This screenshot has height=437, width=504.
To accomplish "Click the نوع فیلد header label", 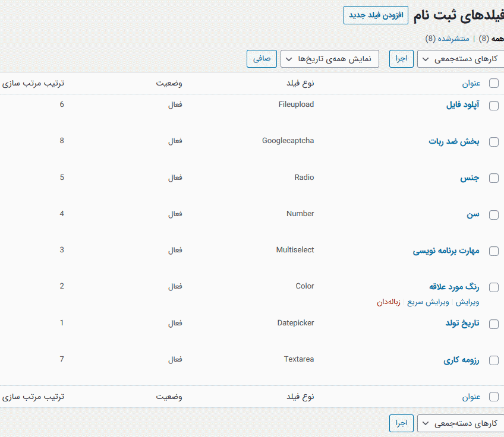I will [x=300, y=83].
